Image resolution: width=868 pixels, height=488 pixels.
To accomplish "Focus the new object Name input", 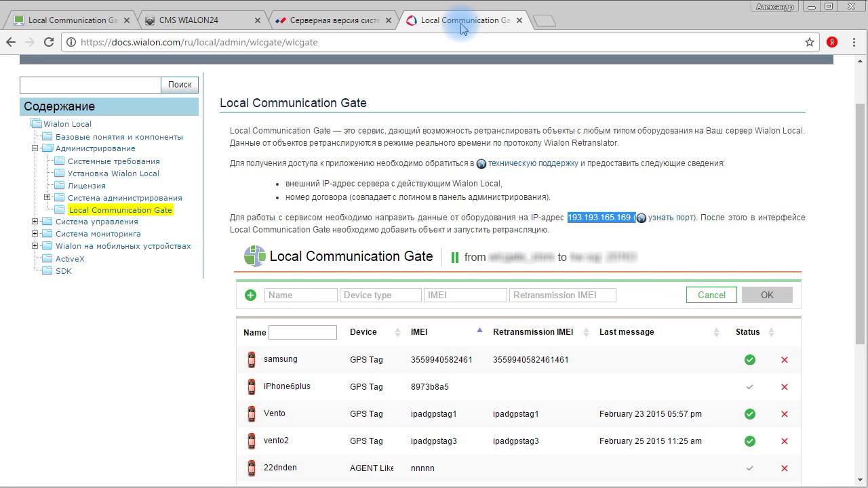I will point(300,295).
